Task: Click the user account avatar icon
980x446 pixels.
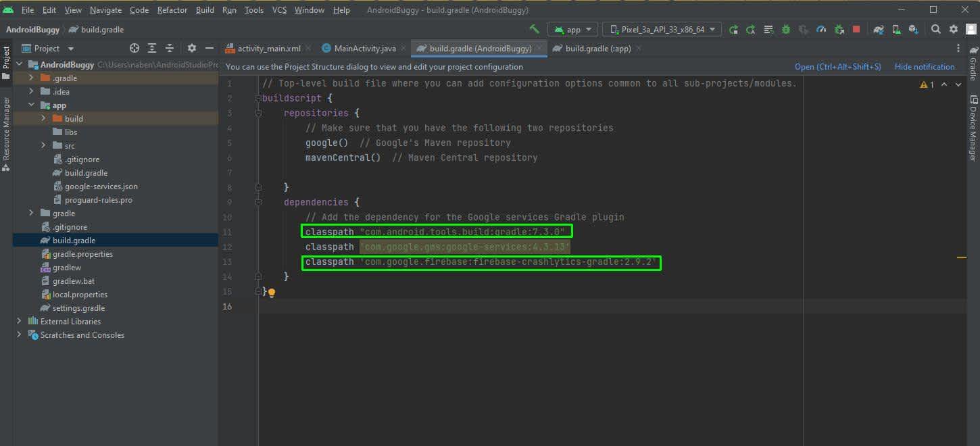Action: tap(971, 29)
